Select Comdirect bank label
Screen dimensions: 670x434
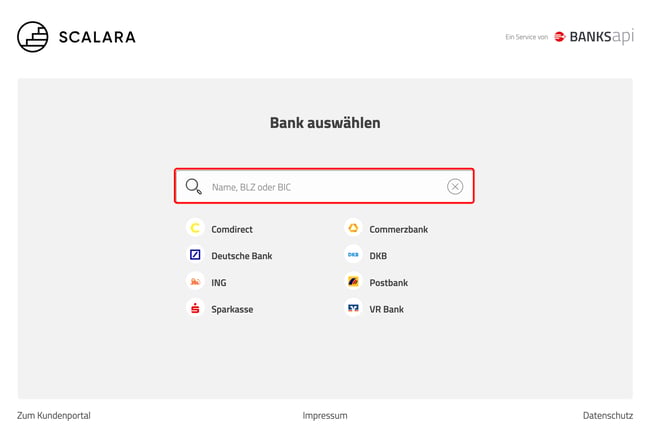pyautogui.click(x=232, y=229)
